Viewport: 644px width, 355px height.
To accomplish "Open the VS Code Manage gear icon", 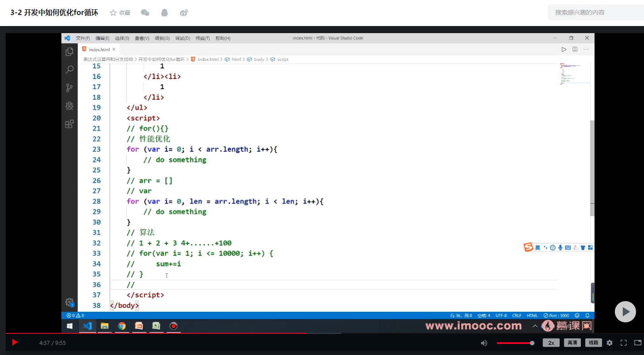I will tap(69, 302).
